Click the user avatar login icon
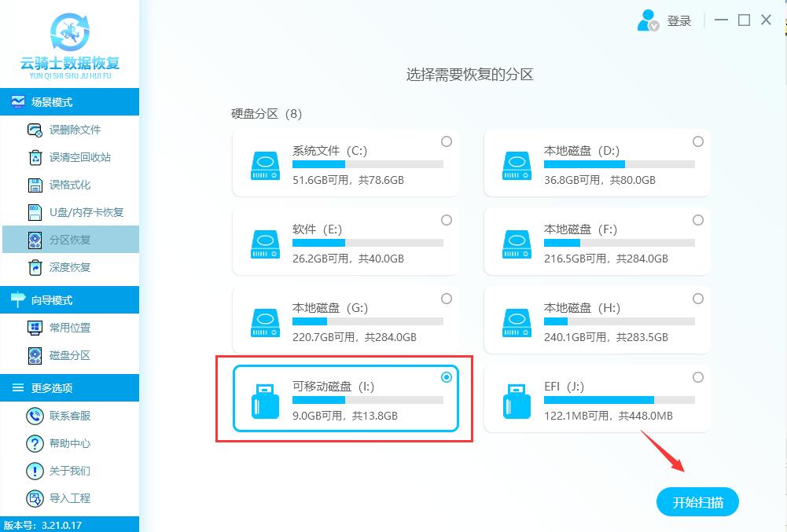Image resolution: width=787 pixels, height=532 pixels. coord(648,20)
